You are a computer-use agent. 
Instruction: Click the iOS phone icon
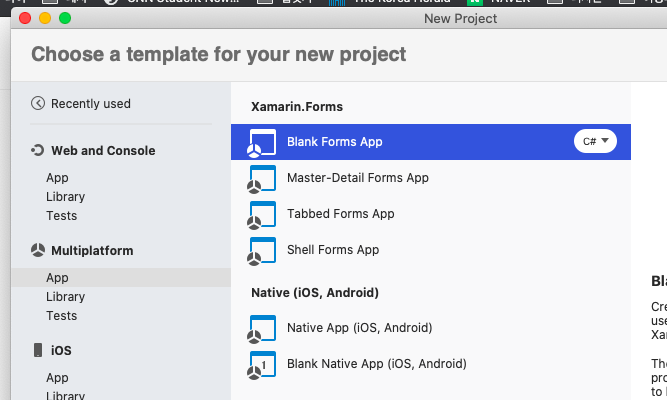point(38,350)
